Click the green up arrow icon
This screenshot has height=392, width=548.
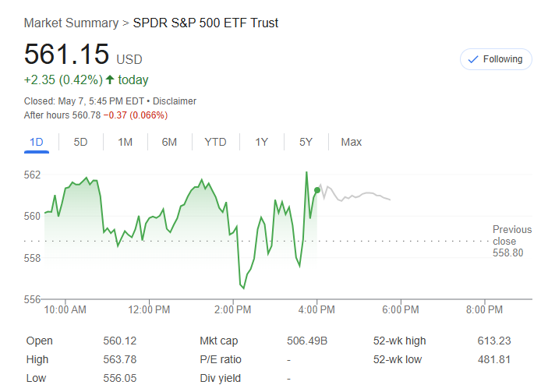(110, 79)
